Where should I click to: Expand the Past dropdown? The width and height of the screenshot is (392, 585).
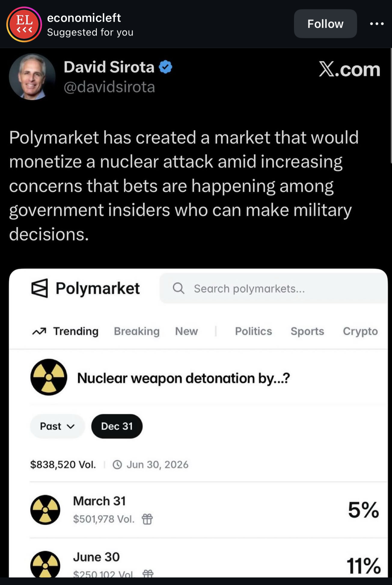[x=57, y=426]
